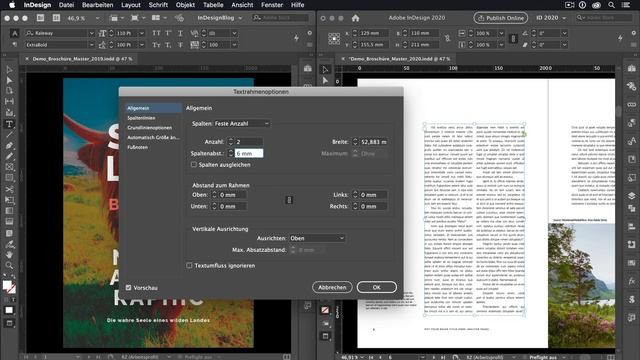
Task: Click paragraph formatting controls icon
Action: tap(14, 44)
